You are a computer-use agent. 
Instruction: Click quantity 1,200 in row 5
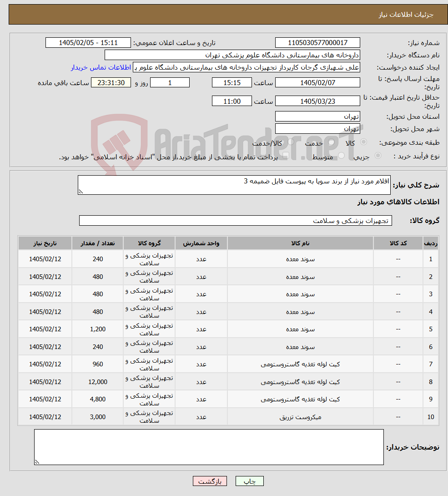point(98,329)
